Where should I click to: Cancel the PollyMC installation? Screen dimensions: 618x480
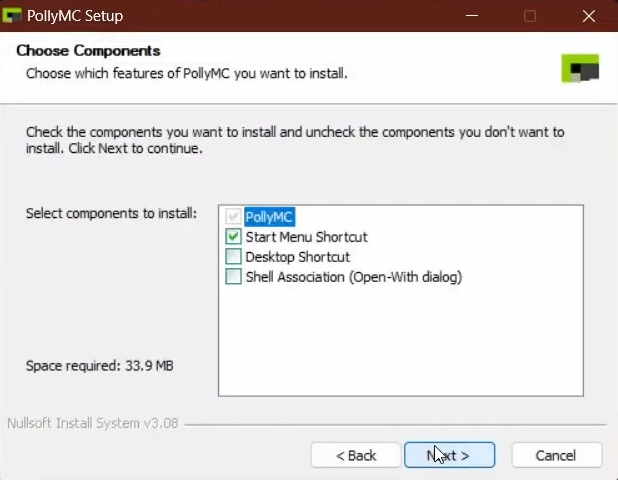click(x=557, y=455)
